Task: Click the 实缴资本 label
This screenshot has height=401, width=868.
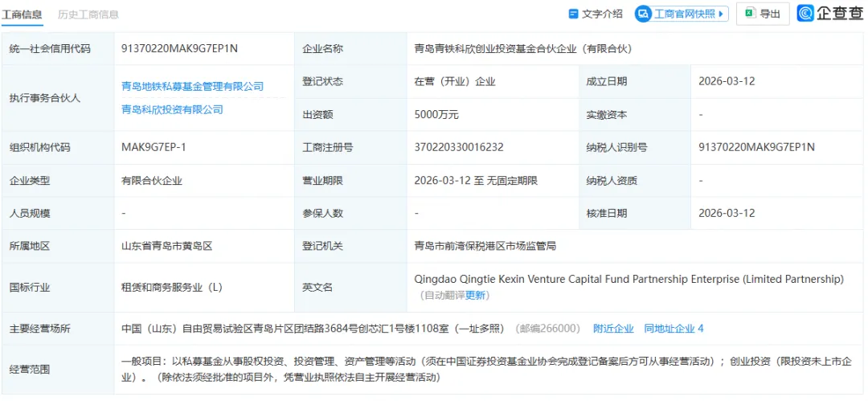Action: pyautogui.click(x=607, y=115)
